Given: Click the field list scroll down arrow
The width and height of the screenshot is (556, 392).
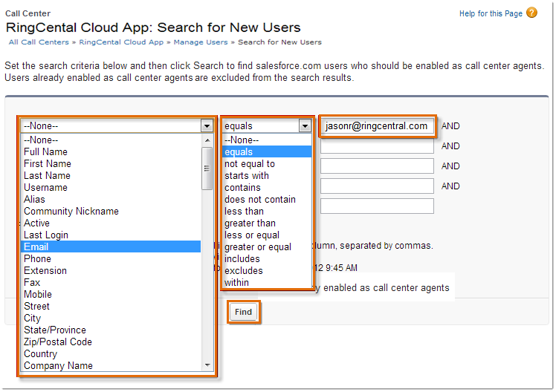Looking at the screenshot, I should pos(207,365).
